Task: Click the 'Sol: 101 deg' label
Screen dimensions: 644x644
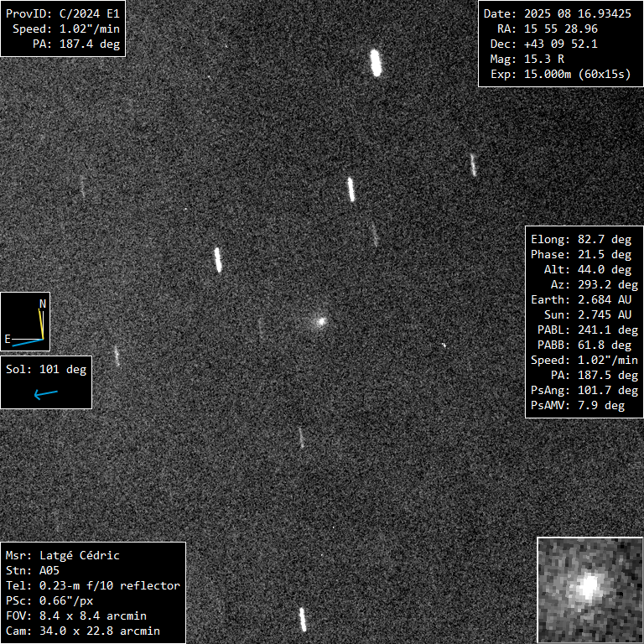Action: pyautogui.click(x=46, y=369)
